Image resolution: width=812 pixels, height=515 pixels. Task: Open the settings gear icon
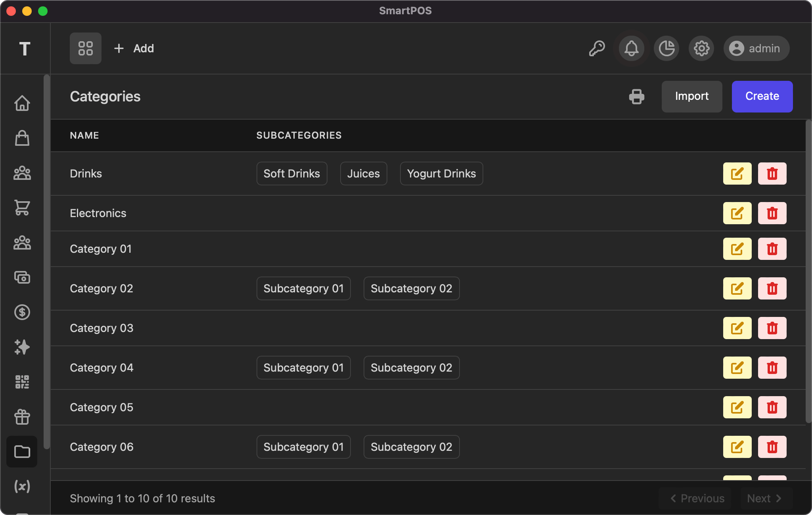[701, 48]
